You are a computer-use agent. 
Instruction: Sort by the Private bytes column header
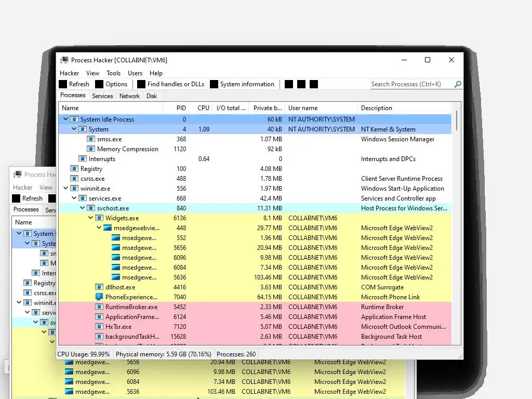(x=268, y=108)
